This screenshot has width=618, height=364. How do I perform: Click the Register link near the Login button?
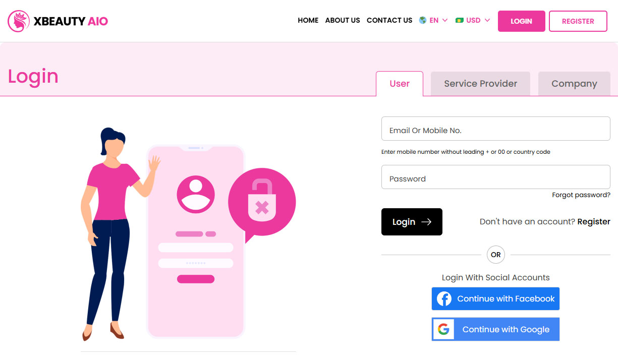click(x=594, y=221)
